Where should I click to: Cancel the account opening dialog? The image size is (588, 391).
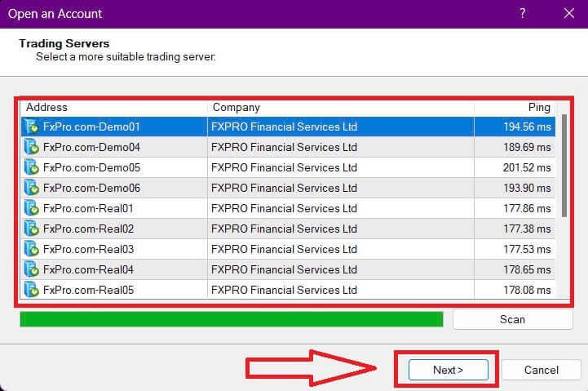coord(541,370)
